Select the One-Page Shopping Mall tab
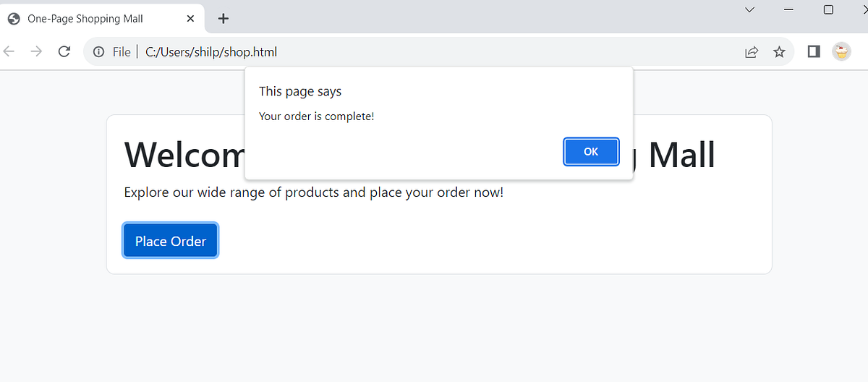Image resolution: width=868 pixels, height=382 pixels. tap(87, 19)
